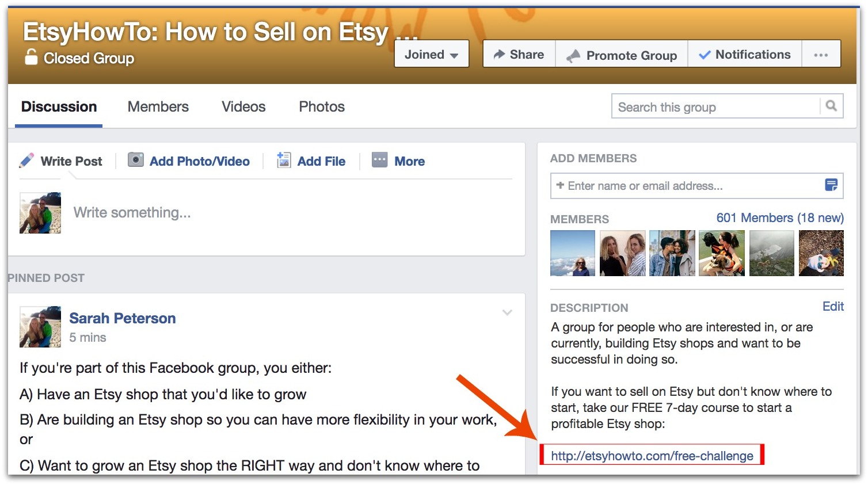Click Edit next to Description
Image resolution: width=868 pixels, height=485 pixels.
point(833,306)
